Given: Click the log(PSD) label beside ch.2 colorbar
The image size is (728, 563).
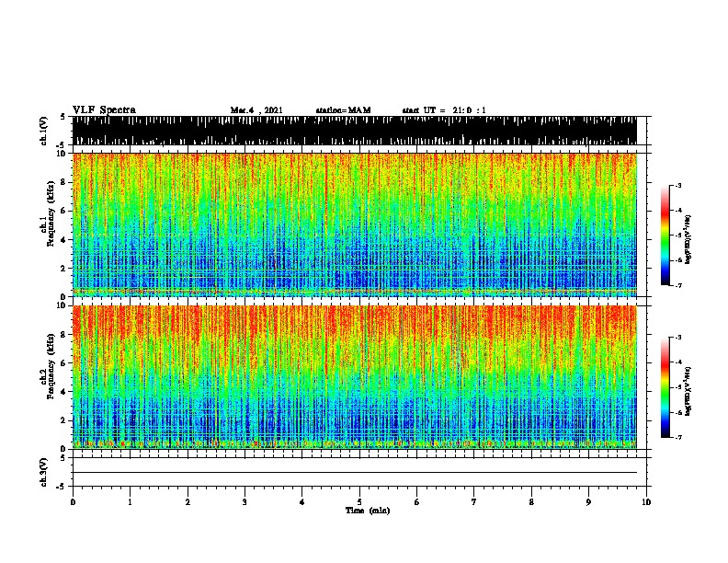Looking at the screenshot, I should [x=688, y=391].
